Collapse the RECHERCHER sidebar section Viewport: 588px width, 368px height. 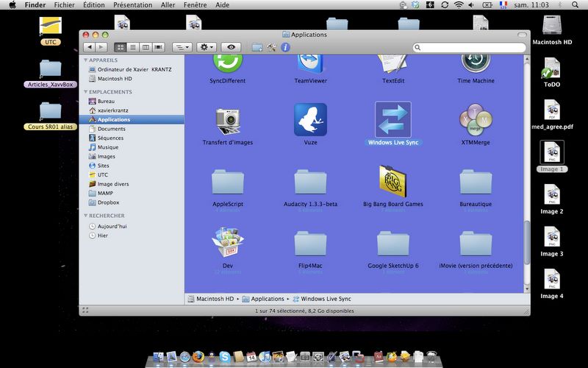[86, 216]
